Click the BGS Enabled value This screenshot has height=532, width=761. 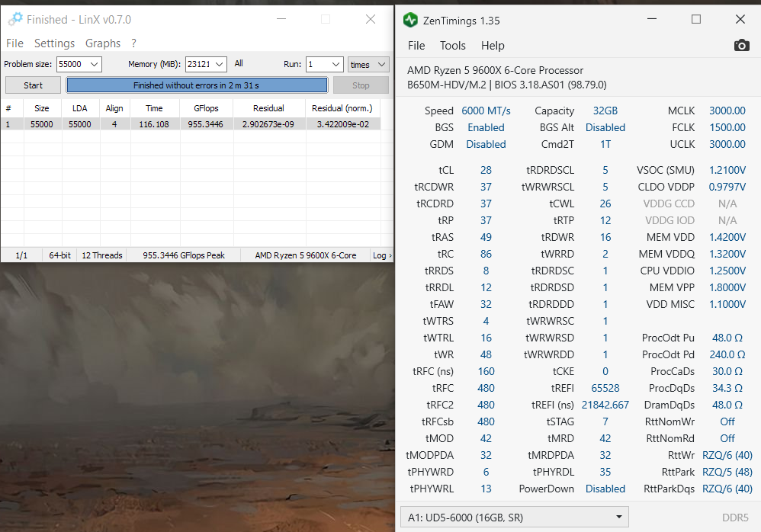pyautogui.click(x=486, y=127)
